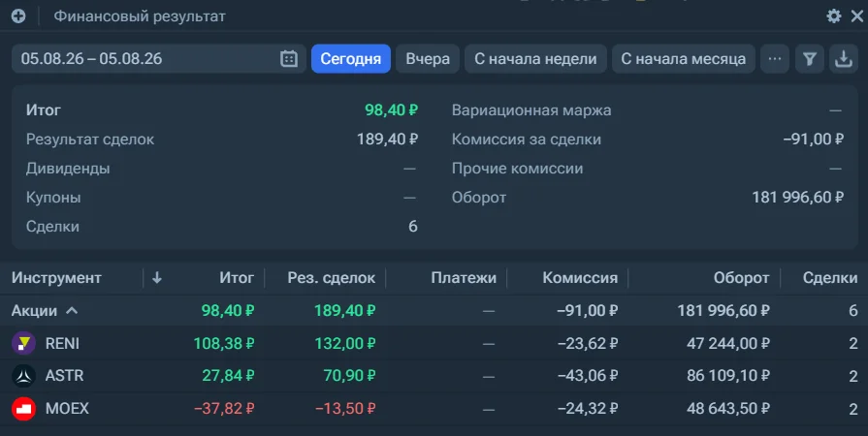Click the MOEX instrument logo icon
Screen dimensions: 868x436
(23, 409)
